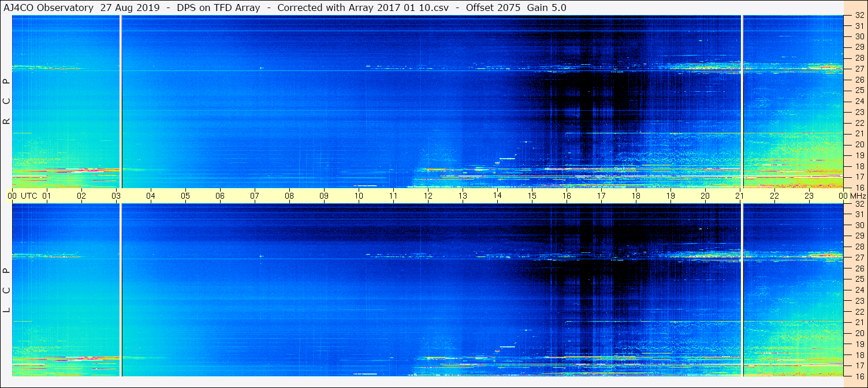Click the "L C P" vertical panel label
This screenshot has width=868, height=388.
[x=7, y=290]
